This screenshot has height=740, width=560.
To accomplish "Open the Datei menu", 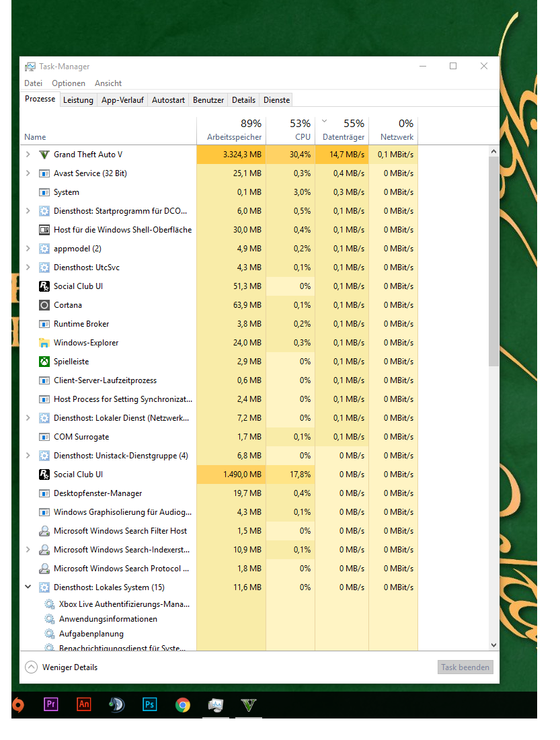I will [33, 83].
